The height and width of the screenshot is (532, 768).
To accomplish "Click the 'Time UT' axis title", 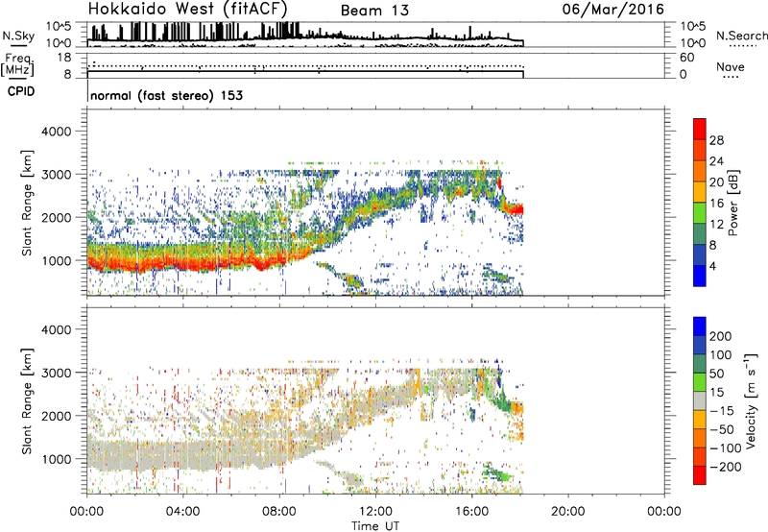I will tap(375, 525).
